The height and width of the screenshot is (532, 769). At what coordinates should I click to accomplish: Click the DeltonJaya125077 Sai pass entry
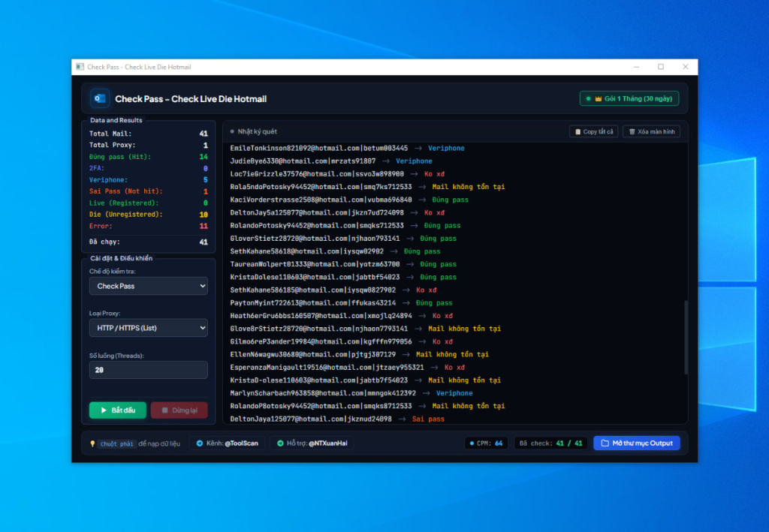coord(337,419)
